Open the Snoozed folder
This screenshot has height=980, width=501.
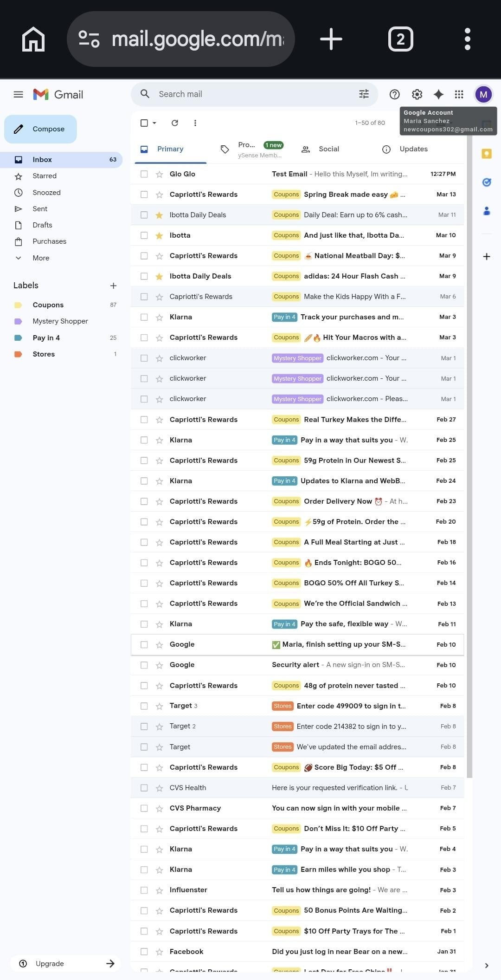pos(61,193)
